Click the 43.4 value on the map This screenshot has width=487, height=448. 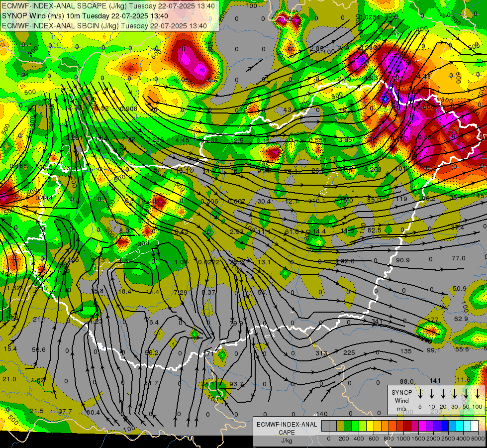[x=290, y=110]
